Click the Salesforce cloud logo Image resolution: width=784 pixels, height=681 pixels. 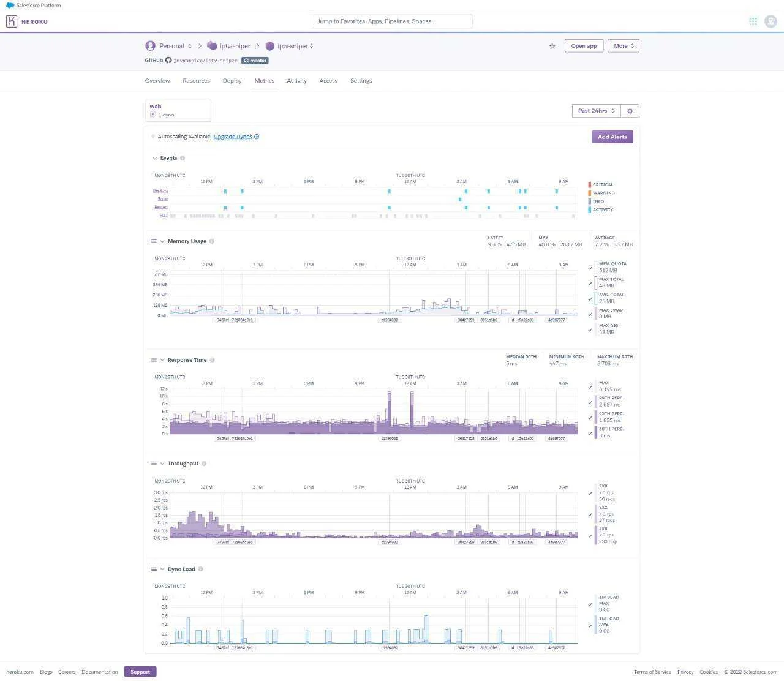[10, 5]
